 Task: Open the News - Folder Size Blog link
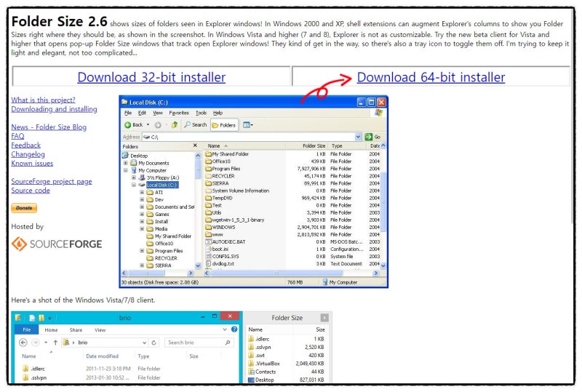click(49, 127)
